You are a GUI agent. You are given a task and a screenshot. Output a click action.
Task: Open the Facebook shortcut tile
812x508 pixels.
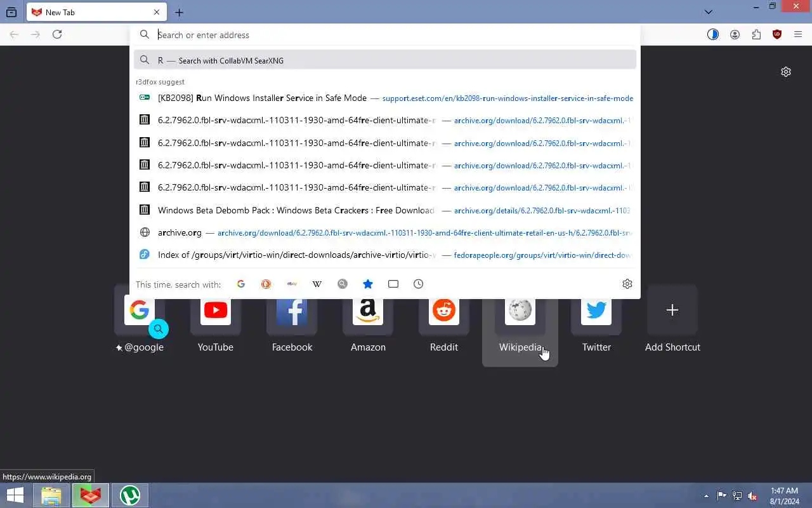[x=292, y=325]
